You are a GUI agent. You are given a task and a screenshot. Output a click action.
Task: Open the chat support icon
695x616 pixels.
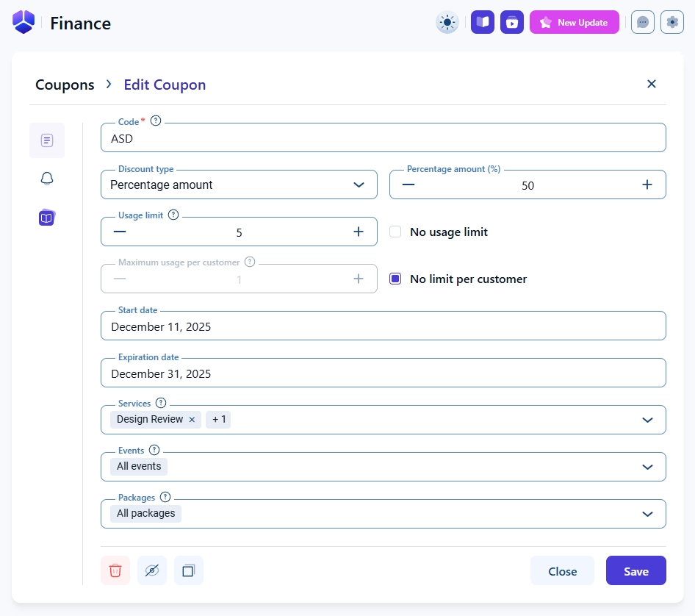(x=643, y=22)
